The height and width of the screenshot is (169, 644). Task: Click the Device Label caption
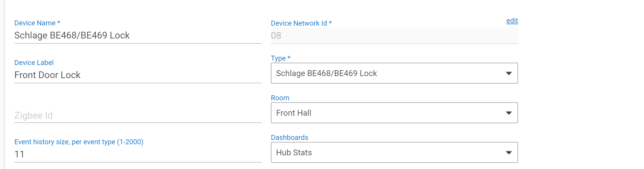click(34, 63)
